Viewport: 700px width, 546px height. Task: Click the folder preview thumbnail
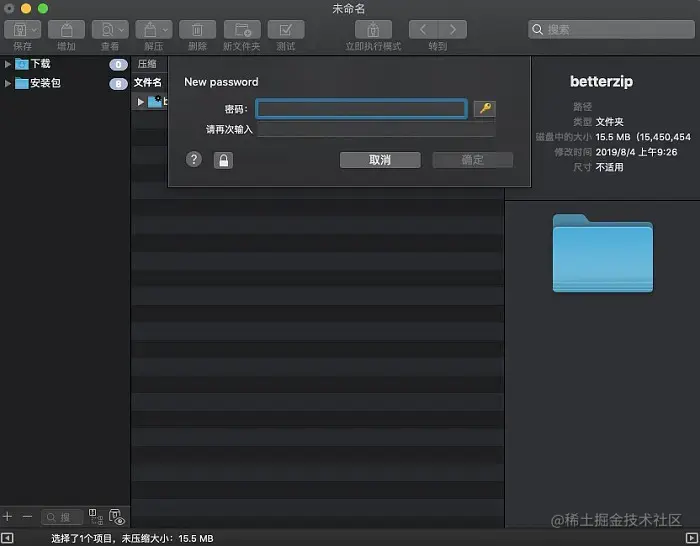pos(603,253)
